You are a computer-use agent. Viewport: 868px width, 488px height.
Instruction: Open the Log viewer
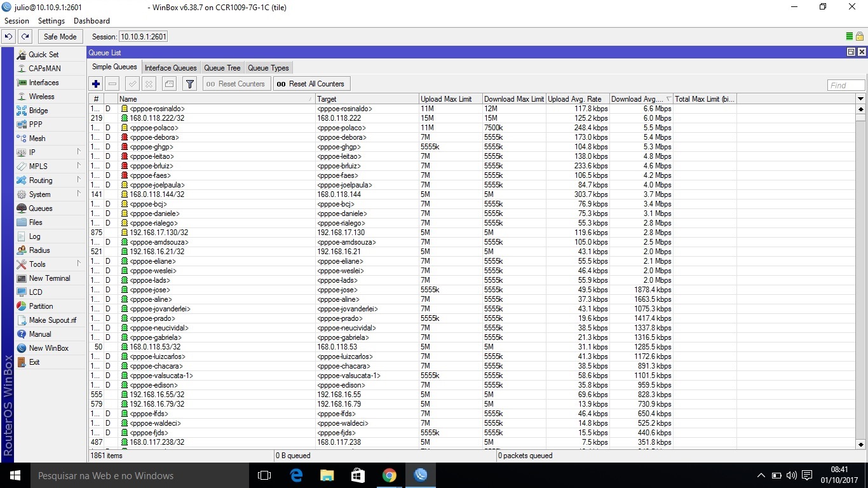click(x=34, y=236)
